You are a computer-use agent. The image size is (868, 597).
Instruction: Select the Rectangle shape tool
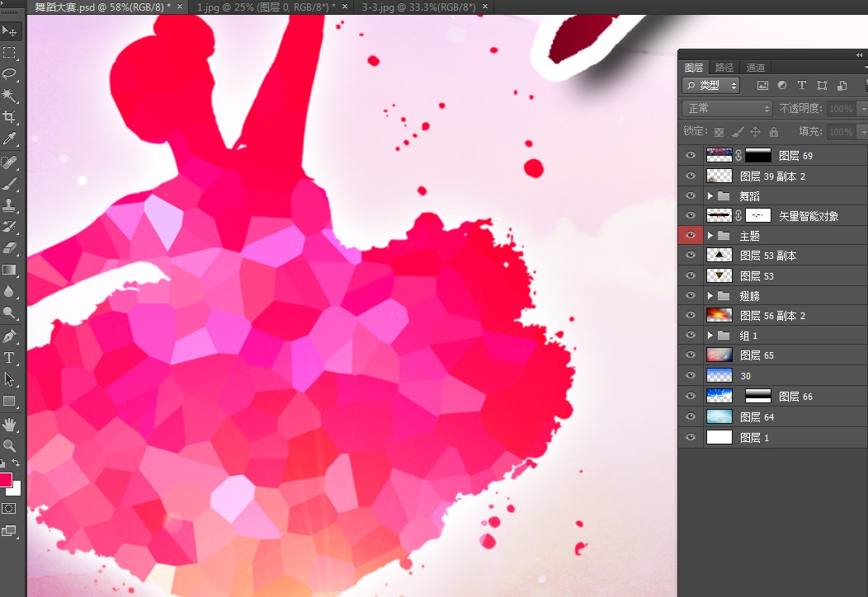(9, 401)
